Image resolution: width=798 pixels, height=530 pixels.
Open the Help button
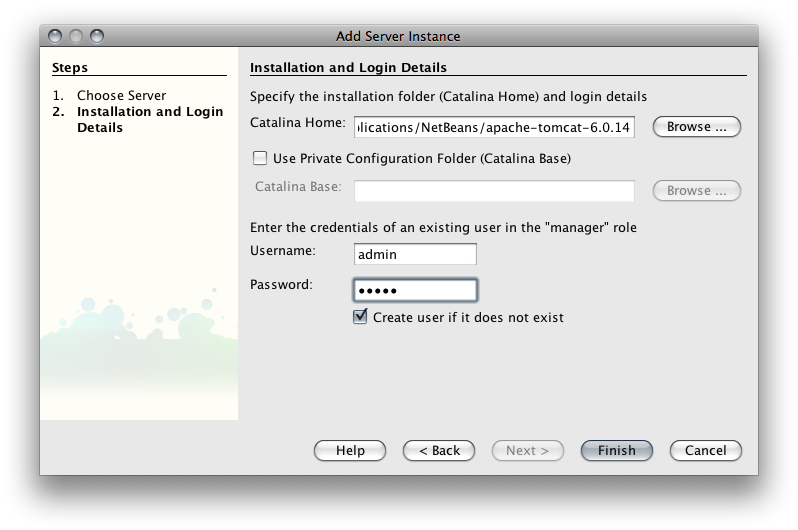(x=350, y=451)
